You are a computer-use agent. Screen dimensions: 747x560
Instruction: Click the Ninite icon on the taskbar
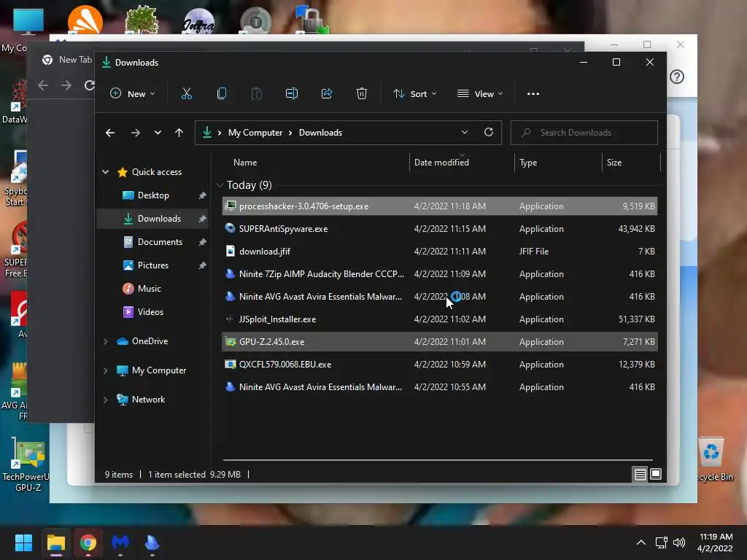point(152,542)
